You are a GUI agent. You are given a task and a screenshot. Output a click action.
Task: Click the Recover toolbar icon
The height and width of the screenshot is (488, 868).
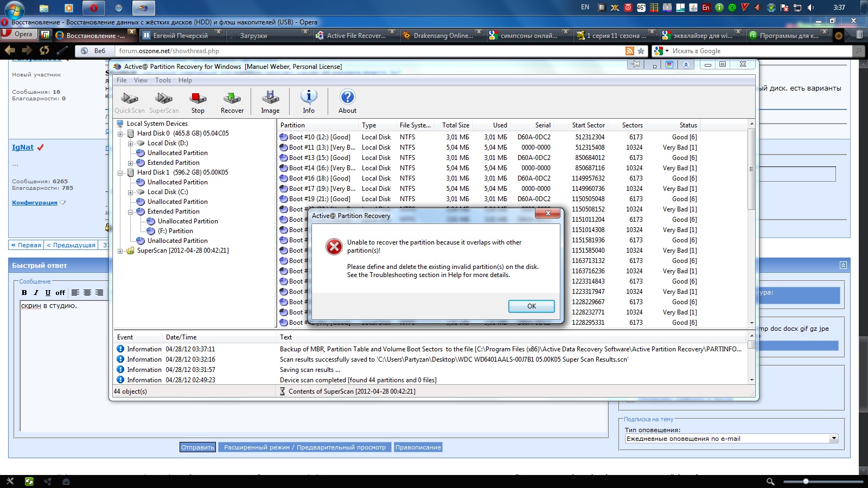coord(232,101)
